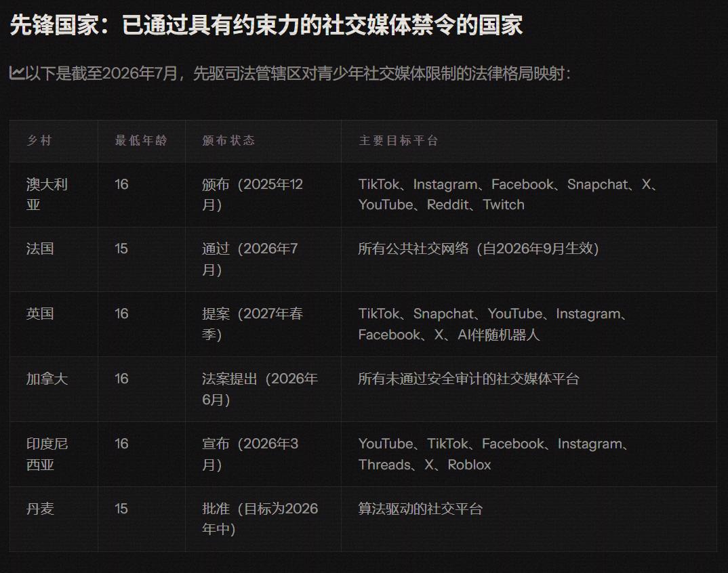This screenshot has width=728, height=573.
Task: Click the intro sentence 以下是截至2026年7月
Action: click(298, 73)
